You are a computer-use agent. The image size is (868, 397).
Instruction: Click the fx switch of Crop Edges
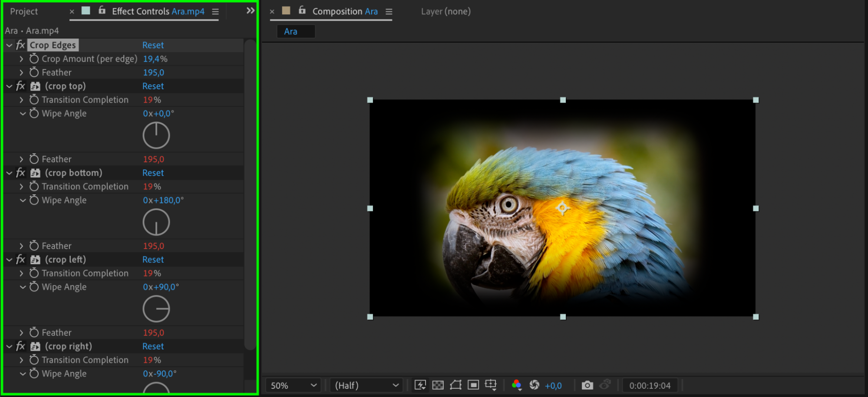pos(20,45)
